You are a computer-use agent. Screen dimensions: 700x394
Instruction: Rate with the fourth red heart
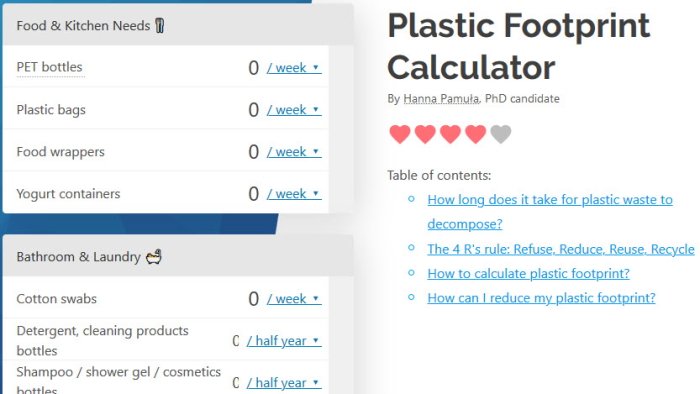click(475, 134)
